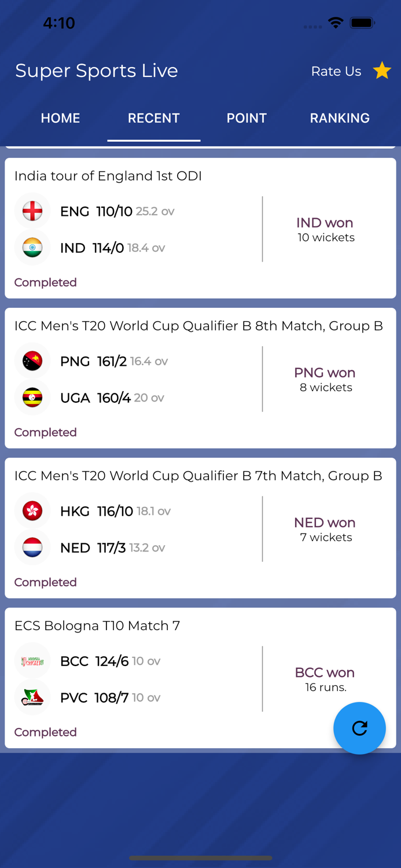
Task: Click the Hong Kong flag icon
Action: 32,511
